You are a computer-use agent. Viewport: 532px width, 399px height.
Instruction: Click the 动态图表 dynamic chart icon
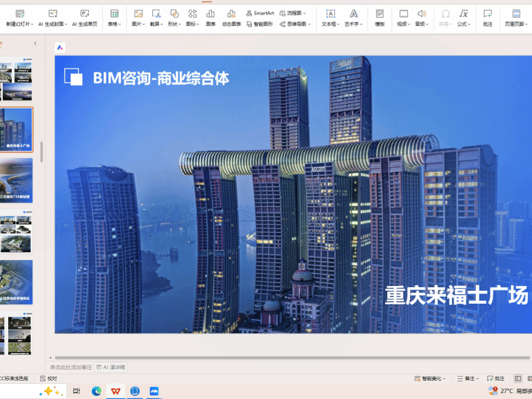pos(231,14)
